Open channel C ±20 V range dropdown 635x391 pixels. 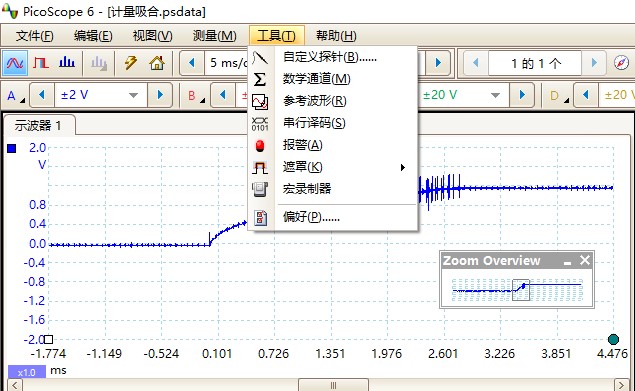494,96
